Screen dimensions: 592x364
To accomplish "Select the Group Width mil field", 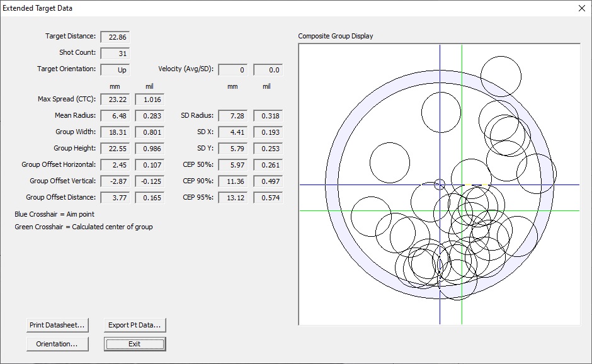I will pyautogui.click(x=149, y=132).
